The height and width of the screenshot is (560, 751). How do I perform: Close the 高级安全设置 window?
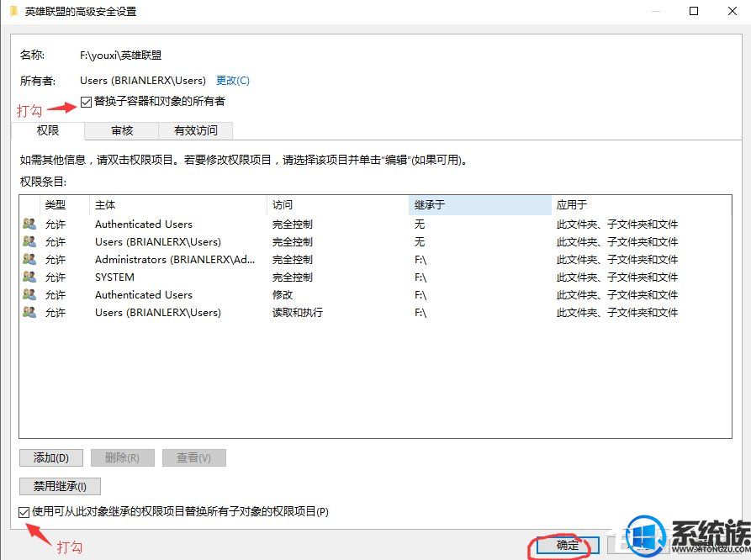[732, 11]
